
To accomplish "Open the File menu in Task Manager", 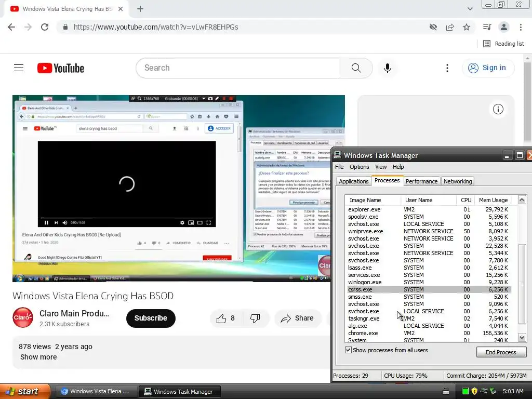I will coord(339,167).
